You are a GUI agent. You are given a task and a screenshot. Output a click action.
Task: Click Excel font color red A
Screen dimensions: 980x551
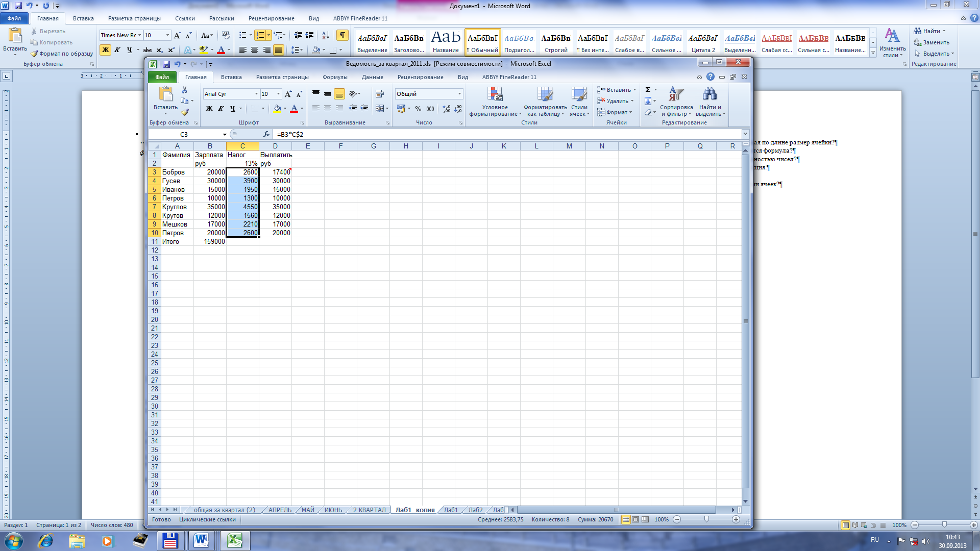294,109
